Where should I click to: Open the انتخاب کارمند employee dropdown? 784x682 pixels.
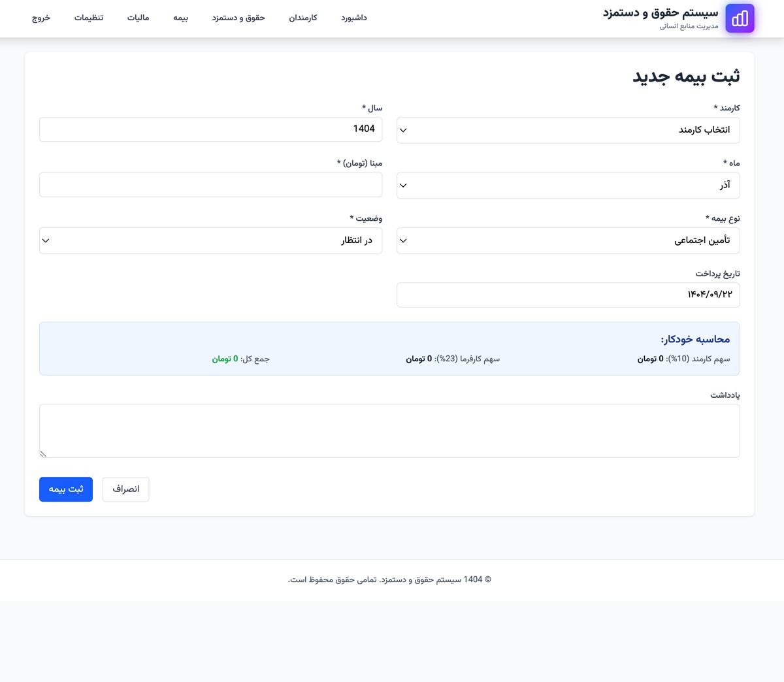[568, 129]
